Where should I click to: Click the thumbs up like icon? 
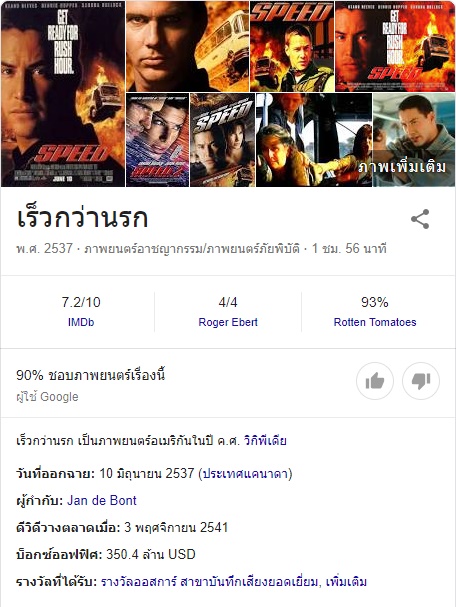pos(375,381)
